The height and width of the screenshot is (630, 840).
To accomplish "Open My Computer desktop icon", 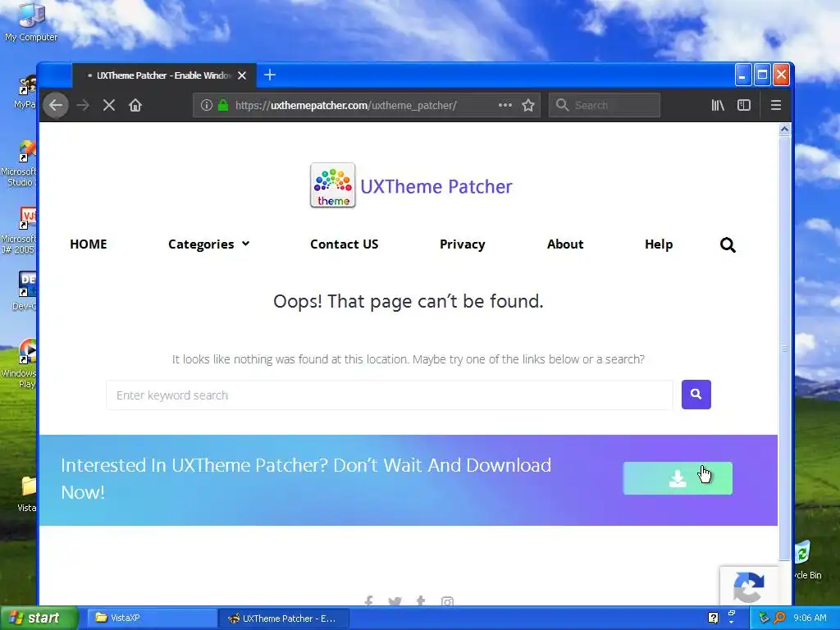I will click(x=31, y=22).
